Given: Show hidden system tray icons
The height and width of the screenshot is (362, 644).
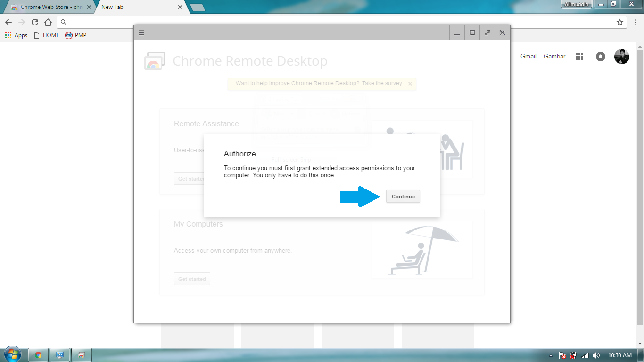Looking at the screenshot, I should click(x=551, y=355).
